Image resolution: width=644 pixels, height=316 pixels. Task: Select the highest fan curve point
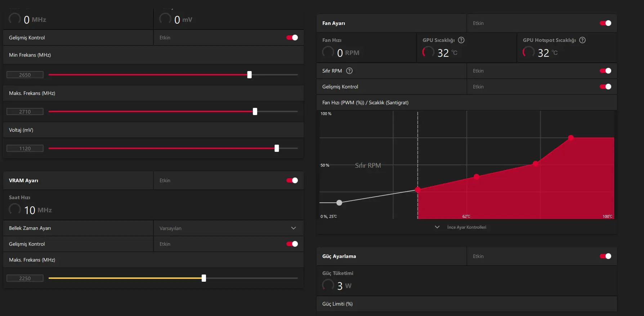pos(571,138)
